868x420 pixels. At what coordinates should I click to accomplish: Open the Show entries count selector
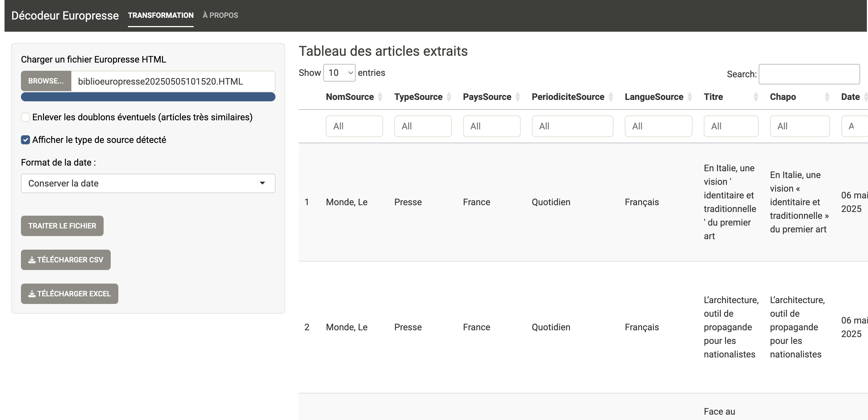point(339,73)
